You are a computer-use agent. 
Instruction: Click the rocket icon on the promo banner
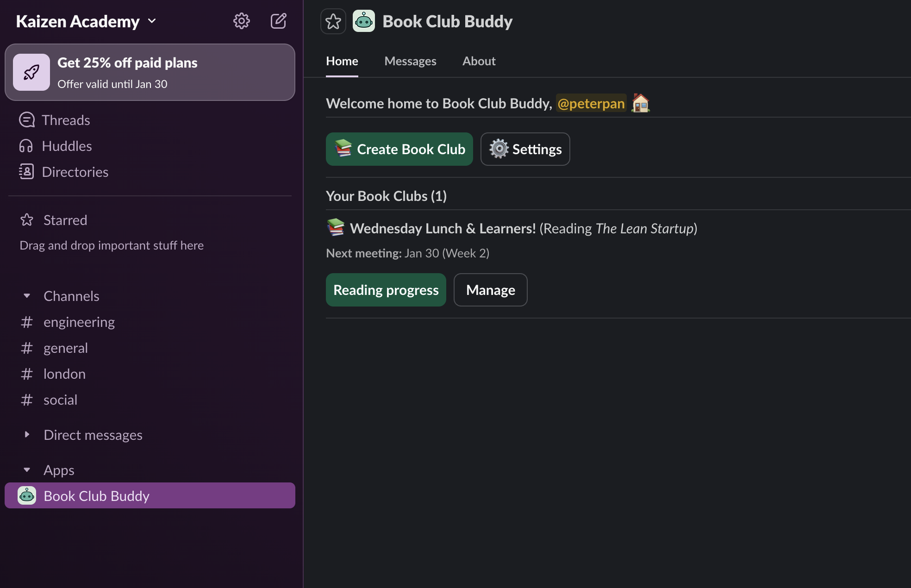coord(31,72)
